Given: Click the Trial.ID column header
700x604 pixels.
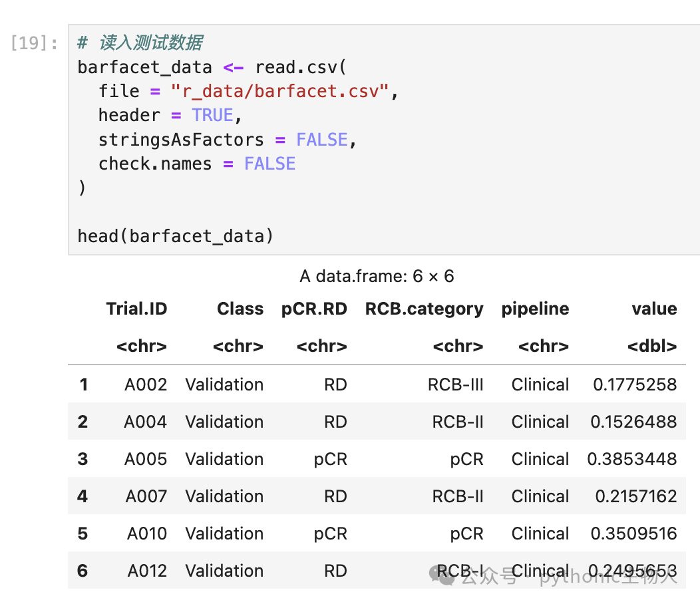Looking at the screenshot, I should coord(136,309).
